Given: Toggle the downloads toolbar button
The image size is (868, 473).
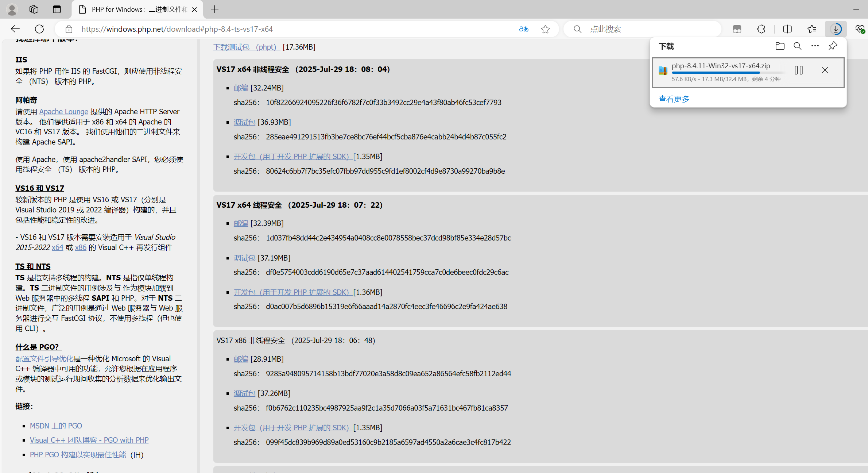Looking at the screenshot, I should tap(836, 29).
